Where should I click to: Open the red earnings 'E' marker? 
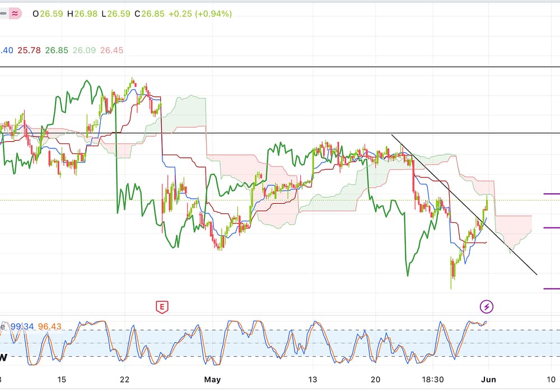pos(162,306)
